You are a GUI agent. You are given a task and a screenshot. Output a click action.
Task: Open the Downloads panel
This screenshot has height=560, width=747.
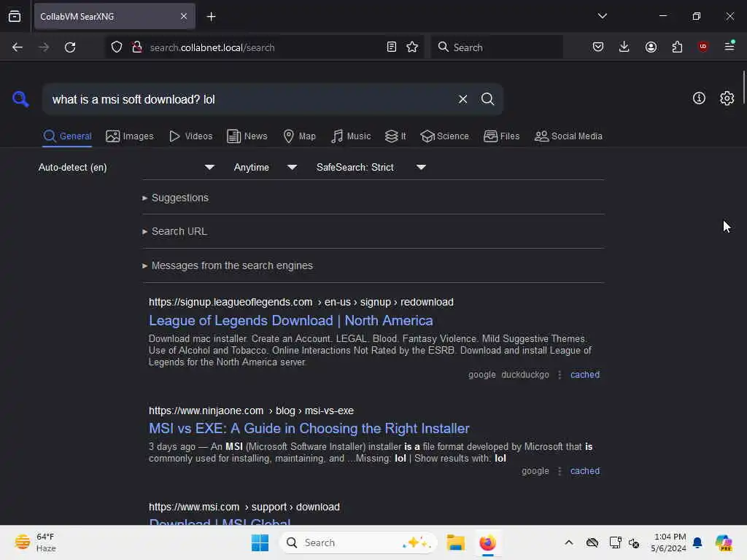click(x=624, y=47)
